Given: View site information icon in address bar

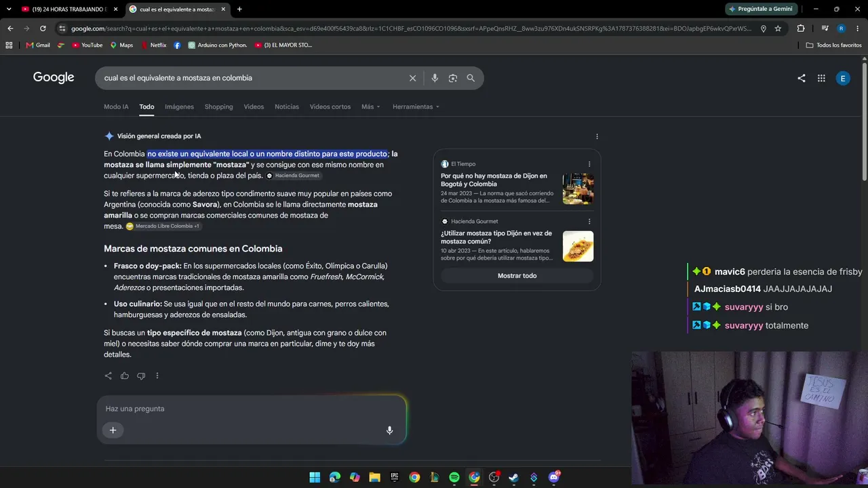Looking at the screenshot, I should 62,28.
